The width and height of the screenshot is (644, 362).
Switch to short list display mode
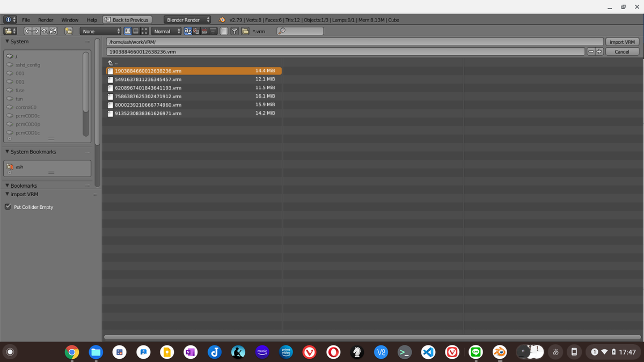click(128, 31)
